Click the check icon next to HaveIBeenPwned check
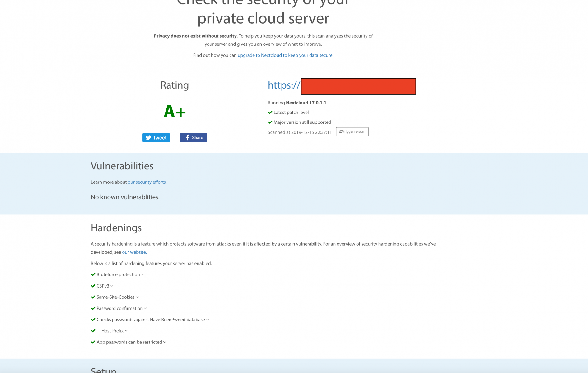 [93, 320]
